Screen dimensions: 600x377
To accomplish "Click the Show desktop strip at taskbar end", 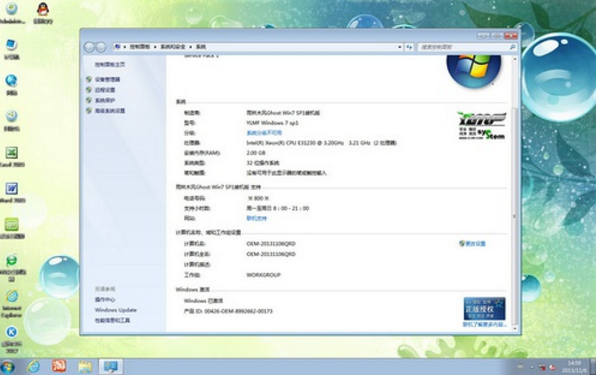I will click(x=593, y=367).
